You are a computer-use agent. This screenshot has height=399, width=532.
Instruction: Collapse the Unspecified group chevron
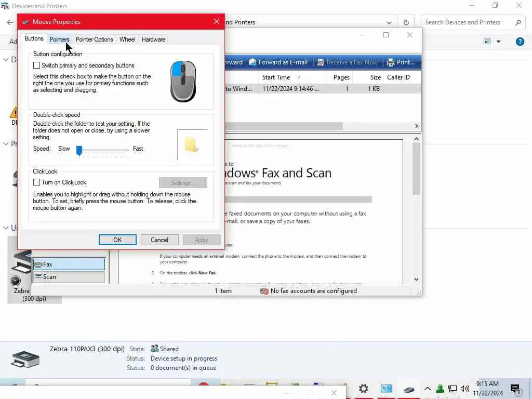tap(6, 228)
